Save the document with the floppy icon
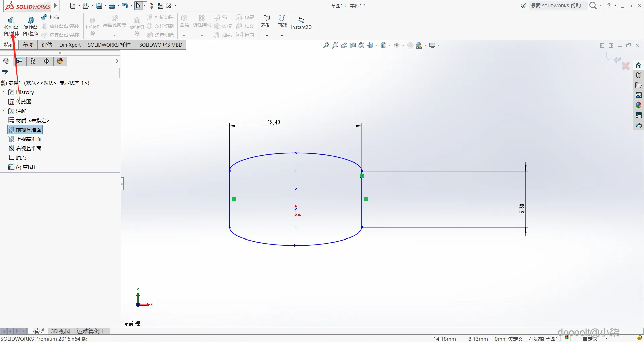The height and width of the screenshot is (342, 644). click(x=99, y=6)
